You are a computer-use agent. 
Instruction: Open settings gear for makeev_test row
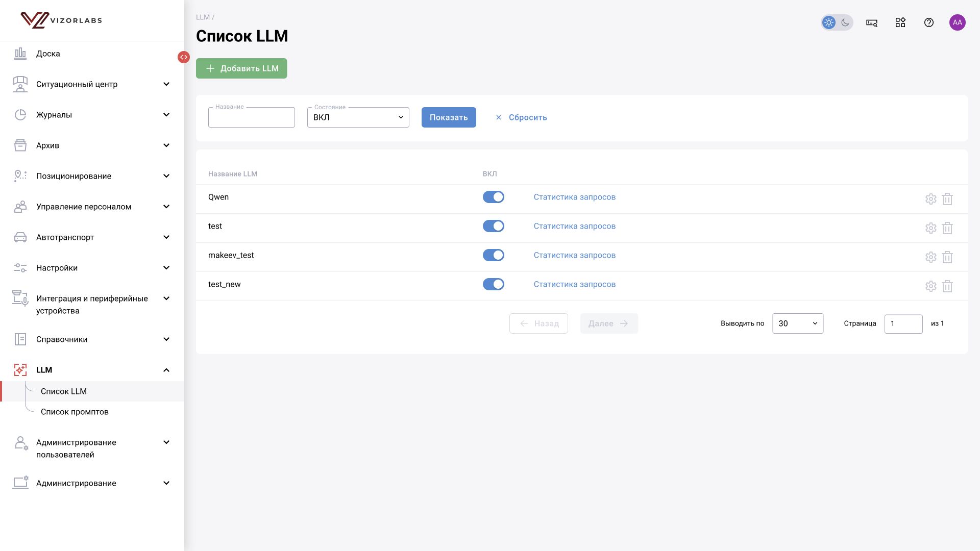click(930, 257)
